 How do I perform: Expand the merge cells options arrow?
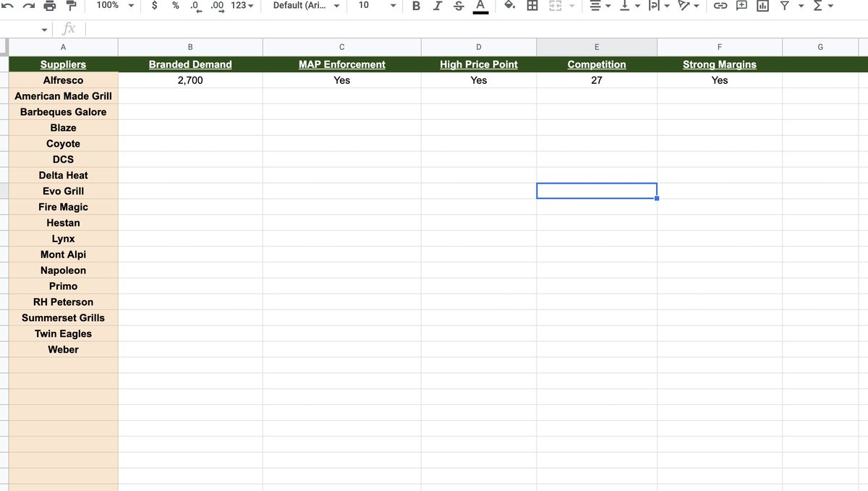tap(571, 7)
